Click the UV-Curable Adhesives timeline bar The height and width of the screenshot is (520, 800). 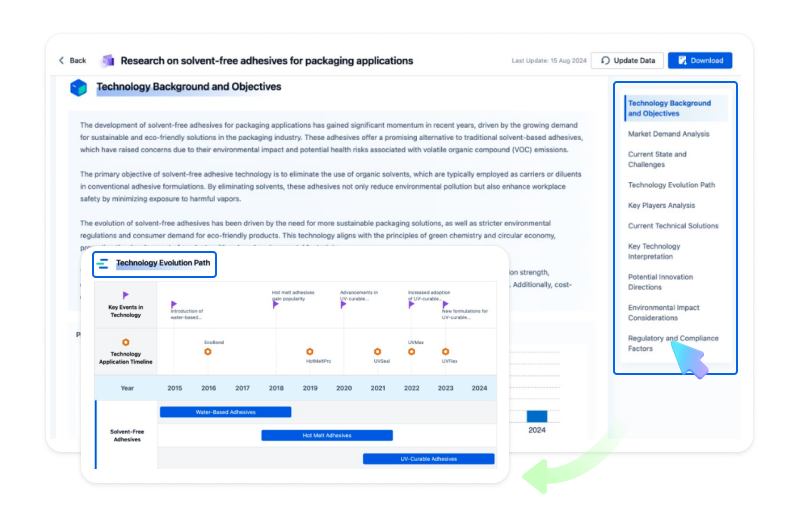tap(428, 459)
